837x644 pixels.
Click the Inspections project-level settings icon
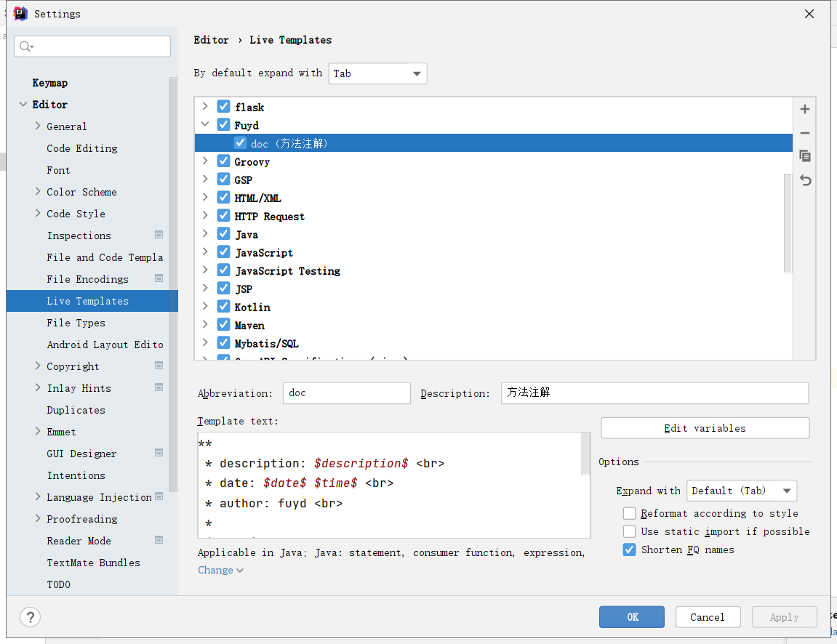[x=159, y=235]
